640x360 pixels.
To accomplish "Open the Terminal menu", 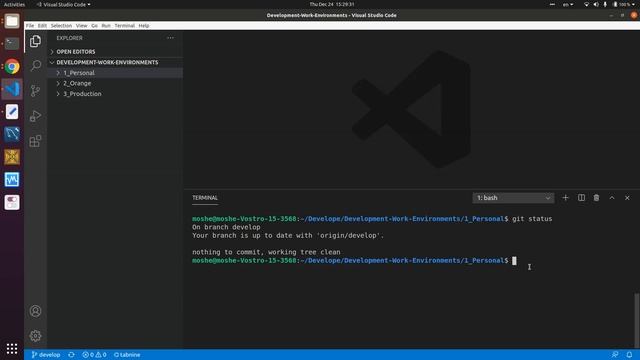I will pyautogui.click(x=124, y=26).
